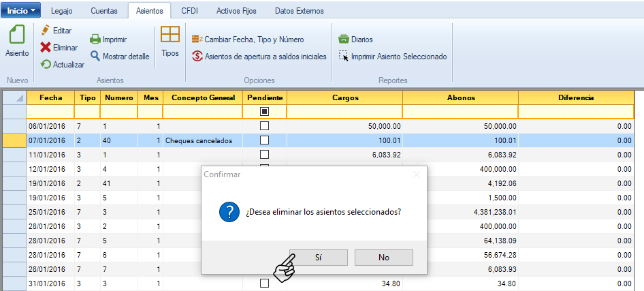The image size is (644, 291).
Task: Click Mostrar detalle magnifier icon
Action: coord(95,57)
